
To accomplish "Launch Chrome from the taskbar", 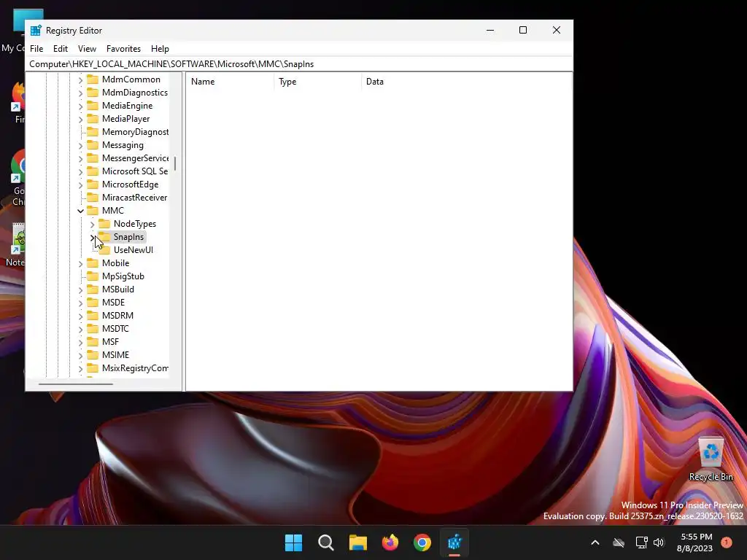I will [x=422, y=542].
